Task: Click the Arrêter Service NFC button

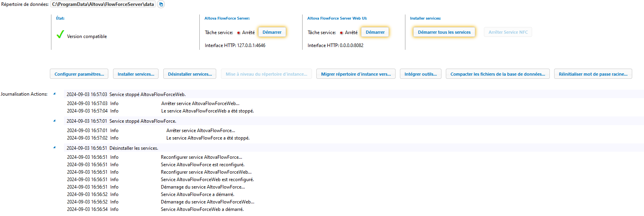Action: coord(508,32)
